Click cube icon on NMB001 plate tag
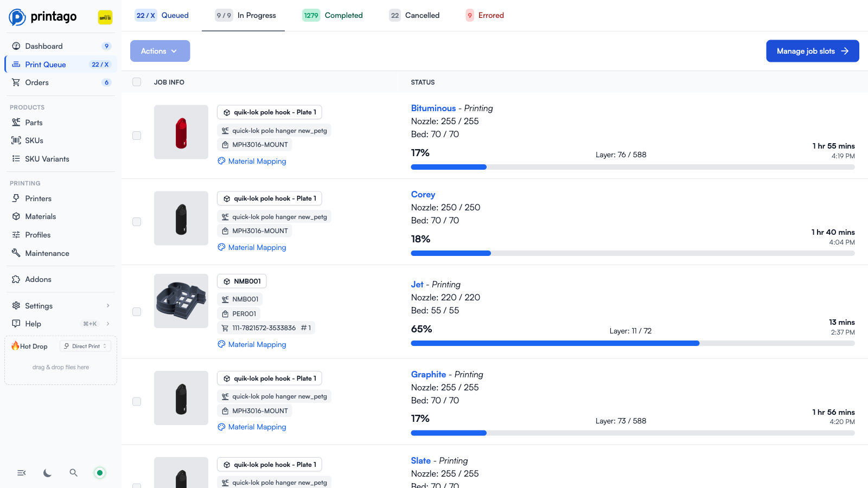868x488 pixels. coord(227,281)
